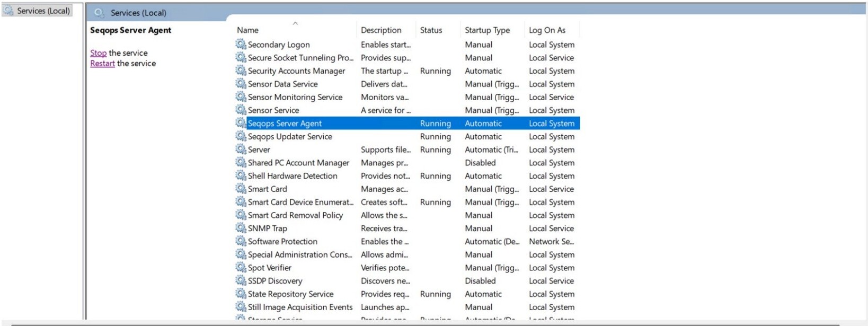Click the Restart service link
The image size is (868, 326).
102,63
